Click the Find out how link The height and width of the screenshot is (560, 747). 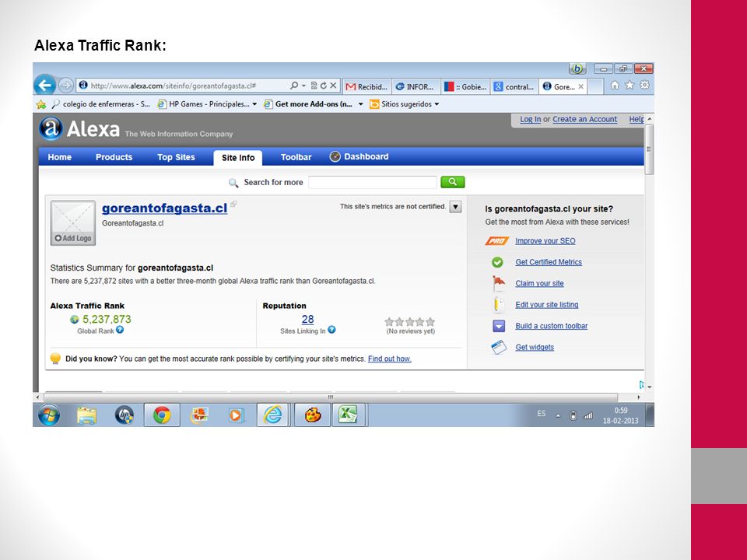coord(389,359)
